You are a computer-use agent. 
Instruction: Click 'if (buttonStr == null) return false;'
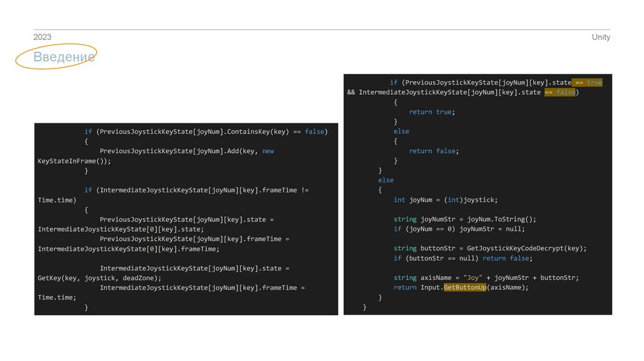coord(463,258)
